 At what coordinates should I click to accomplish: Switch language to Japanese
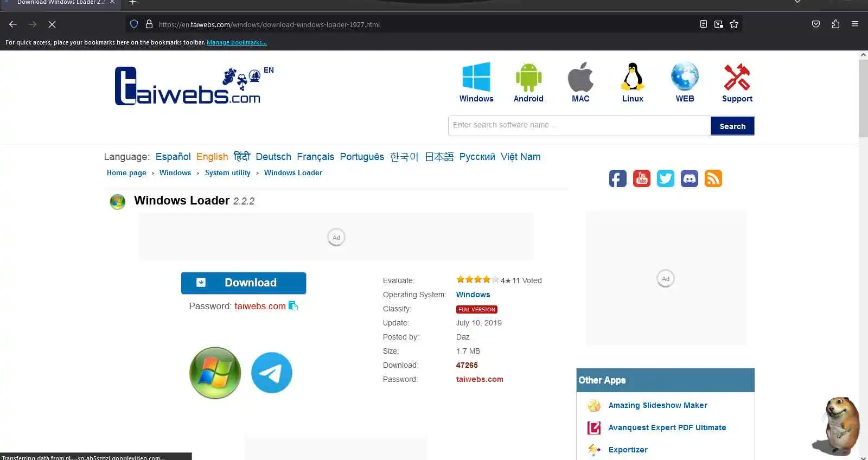(439, 157)
